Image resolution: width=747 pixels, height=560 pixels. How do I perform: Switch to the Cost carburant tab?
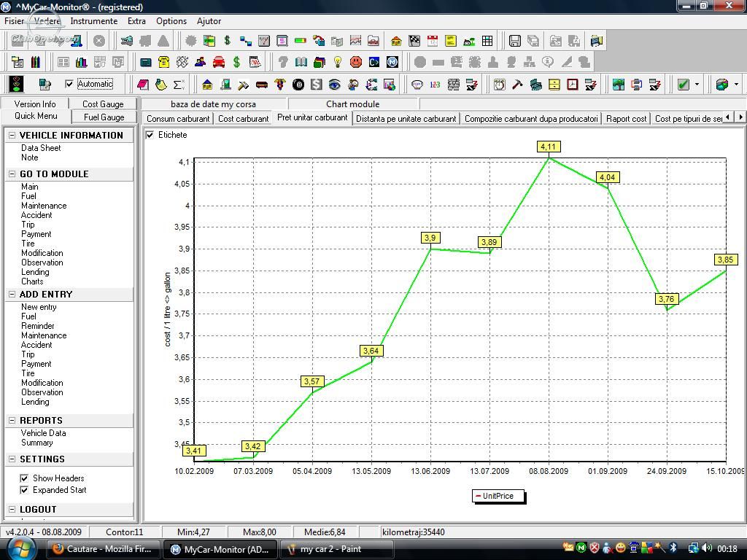[244, 119]
